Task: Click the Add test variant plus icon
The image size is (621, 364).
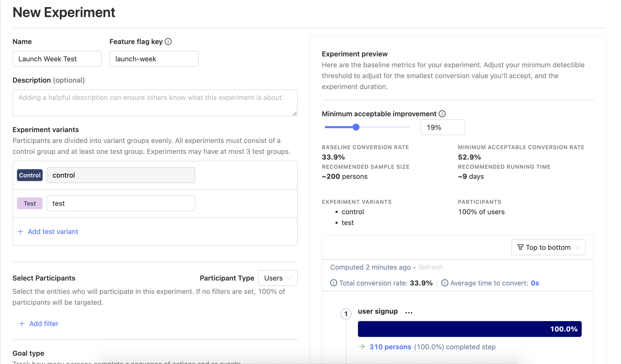Action: coord(20,231)
